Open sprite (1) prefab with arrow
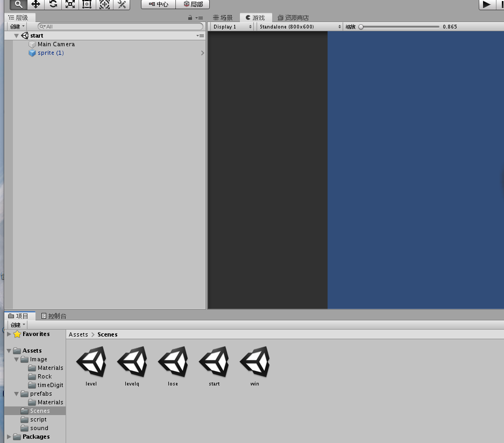 point(202,53)
